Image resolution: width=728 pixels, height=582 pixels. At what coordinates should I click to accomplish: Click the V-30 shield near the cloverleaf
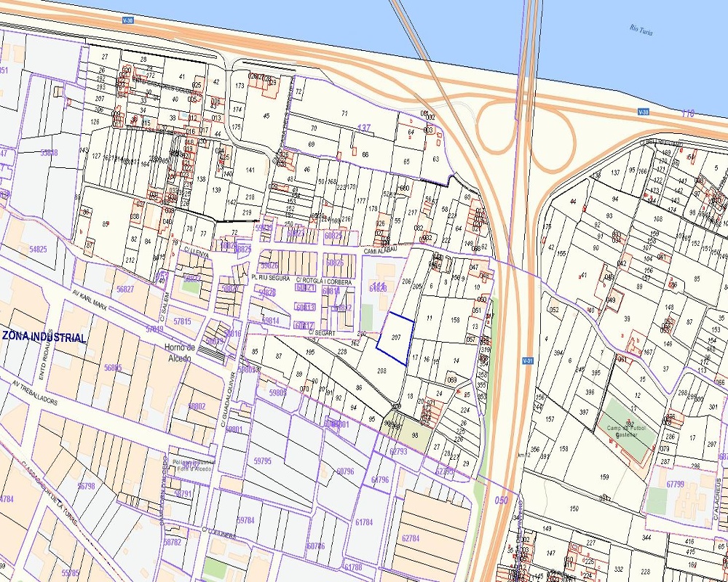pos(642,112)
